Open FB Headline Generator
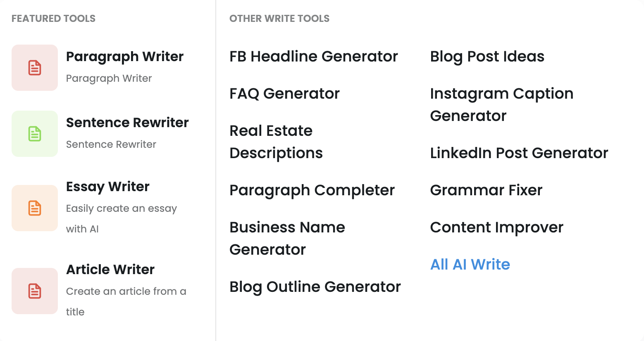 (313, 57)
